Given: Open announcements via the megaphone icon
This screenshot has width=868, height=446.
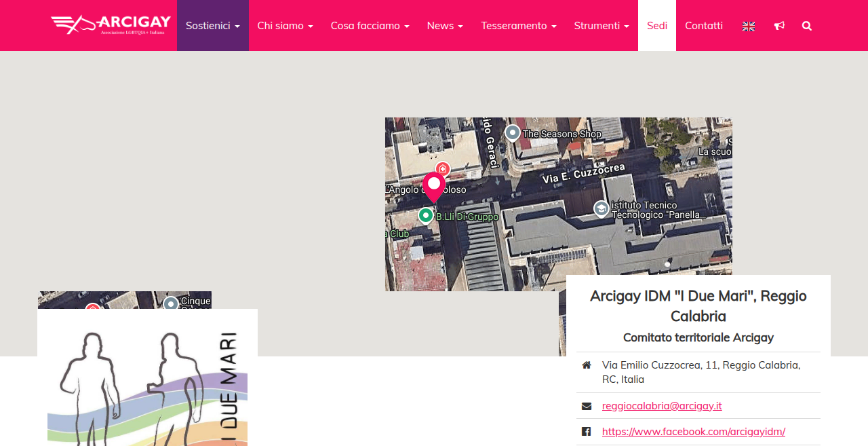Looking at the screenshot, I should (780, 26).
